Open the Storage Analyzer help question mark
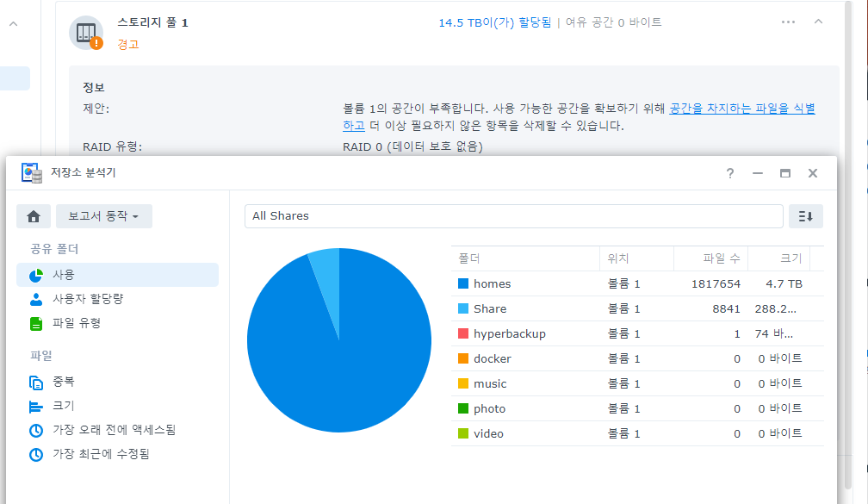868x504 pixels. (x=730, y=173)
